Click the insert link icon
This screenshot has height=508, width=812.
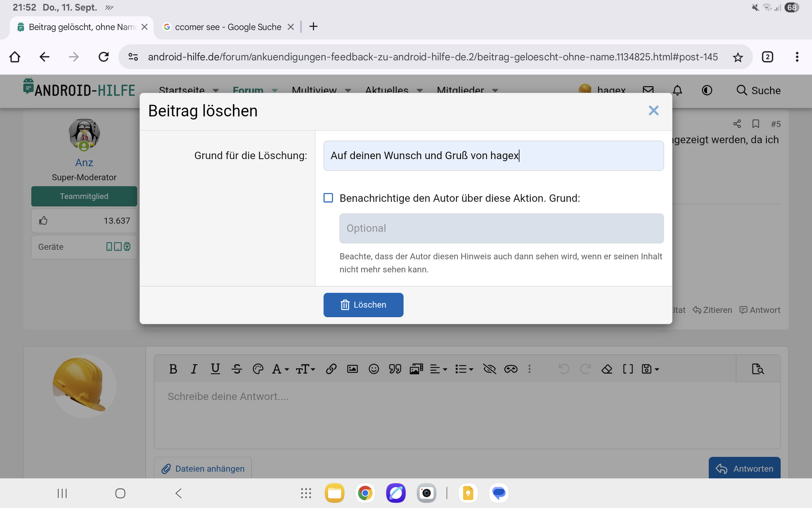click(331, 369)
